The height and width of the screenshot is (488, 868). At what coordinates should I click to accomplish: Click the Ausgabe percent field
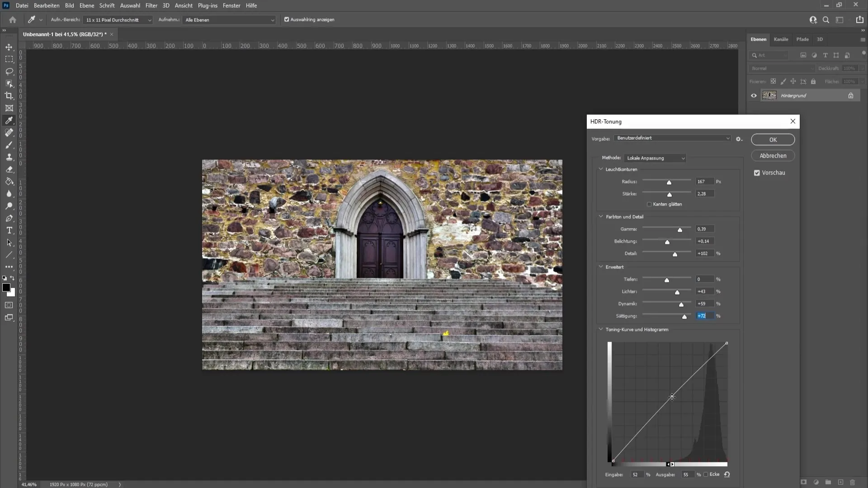[x=688, y=474]
